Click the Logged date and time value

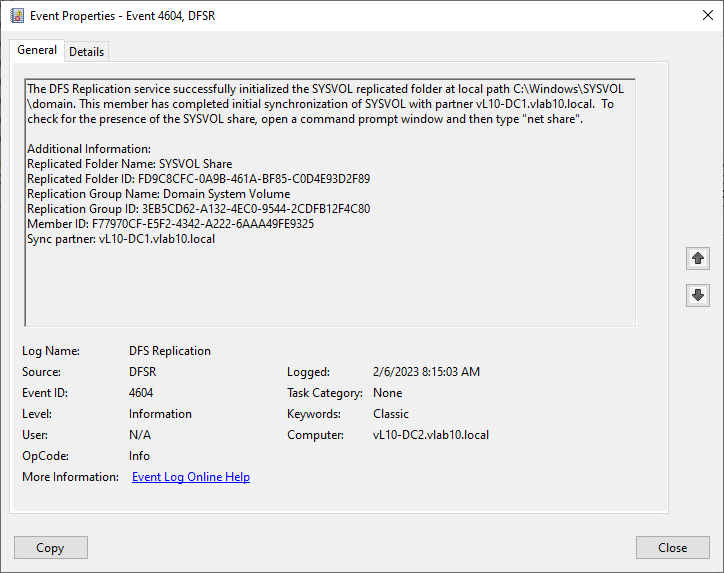point(426,372)
